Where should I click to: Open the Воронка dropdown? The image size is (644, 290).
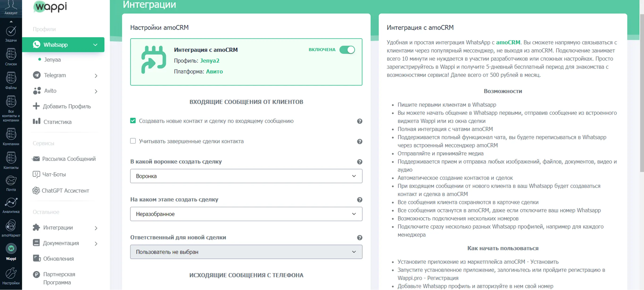click(x=246, y=176)
